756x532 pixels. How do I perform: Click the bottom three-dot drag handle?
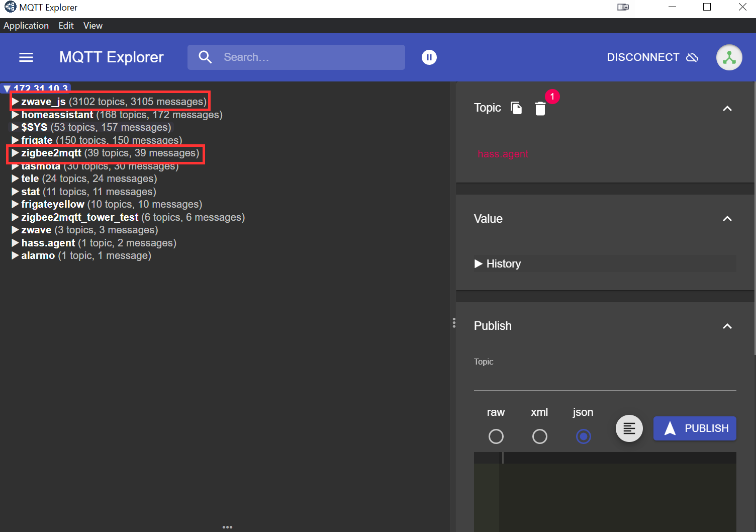point(227,527)
